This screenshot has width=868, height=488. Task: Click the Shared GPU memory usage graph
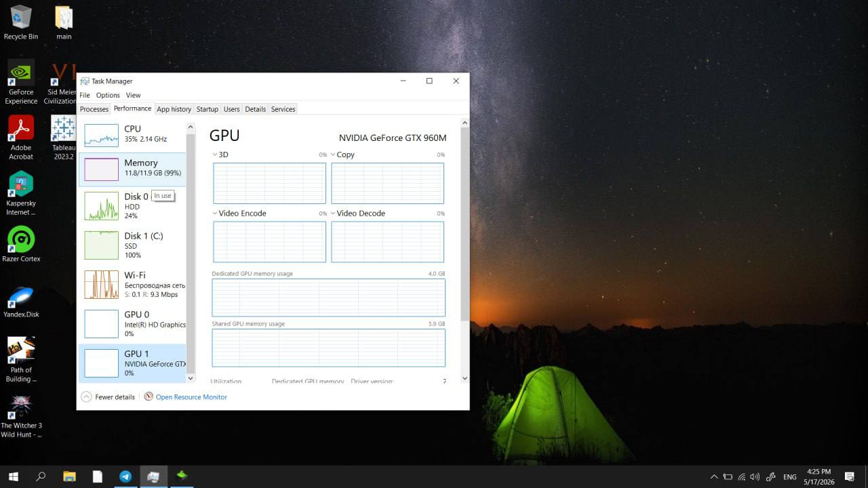coord(328,348)
